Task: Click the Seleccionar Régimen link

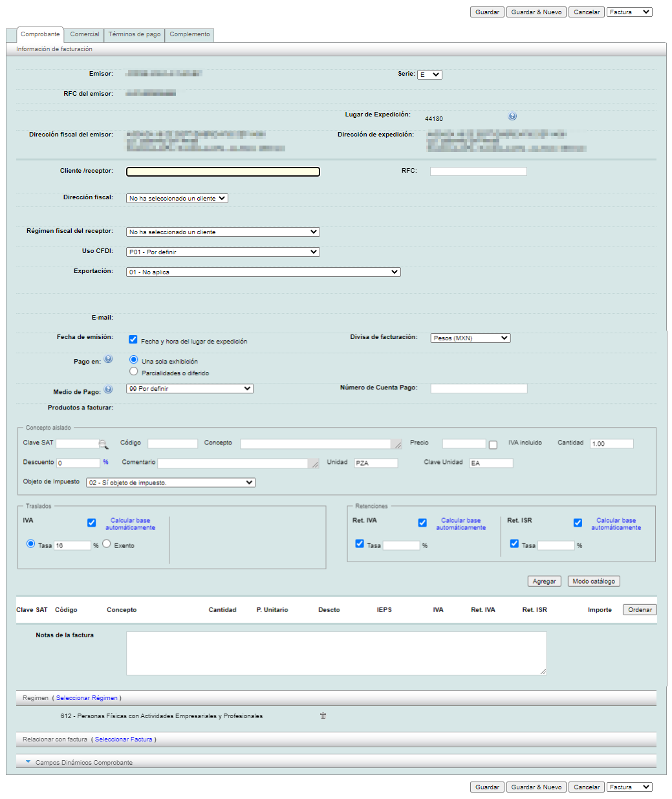Action: [x=87, y=698]
